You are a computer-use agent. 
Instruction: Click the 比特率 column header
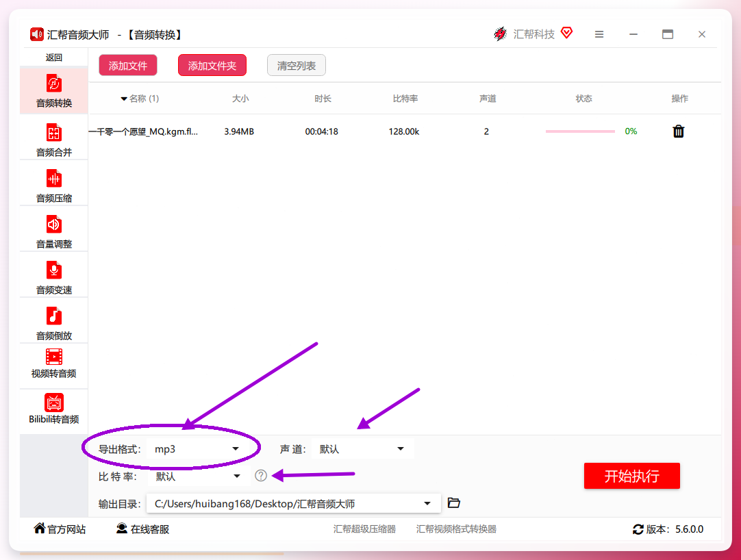click(405, 99)
